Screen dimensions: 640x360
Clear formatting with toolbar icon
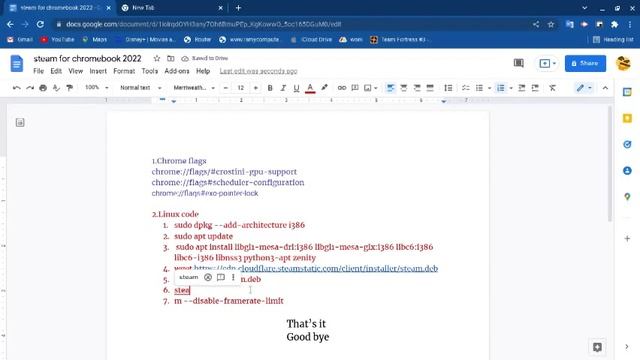(552, 88)
